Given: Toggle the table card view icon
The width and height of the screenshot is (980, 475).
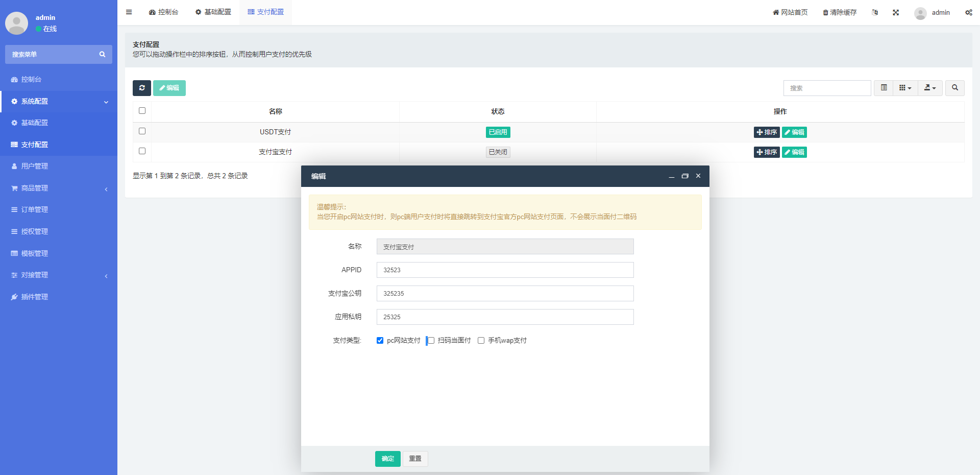Looking at the screenshot, I should [x=884, y=88].
